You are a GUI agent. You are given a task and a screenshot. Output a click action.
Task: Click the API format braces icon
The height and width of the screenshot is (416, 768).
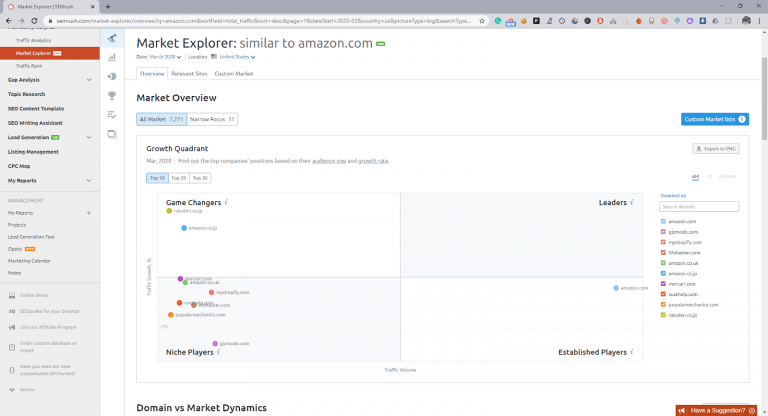click(x=12, y=370)
